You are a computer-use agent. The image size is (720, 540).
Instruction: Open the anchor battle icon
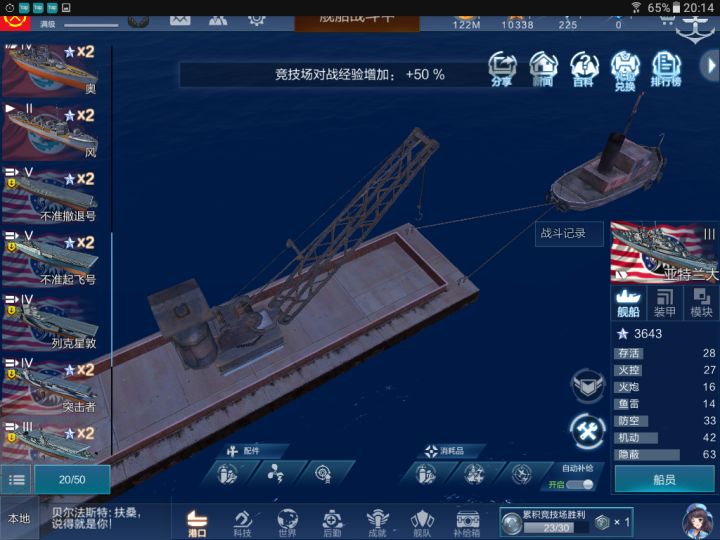click(x=696, y=28)
